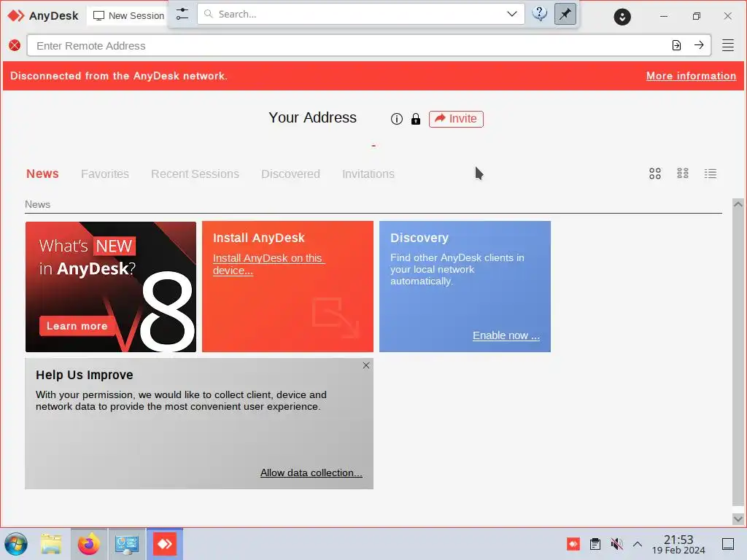Open the clipboard tray icon
747x560 pixels.
pyautogui.click(x=595, y=544)
